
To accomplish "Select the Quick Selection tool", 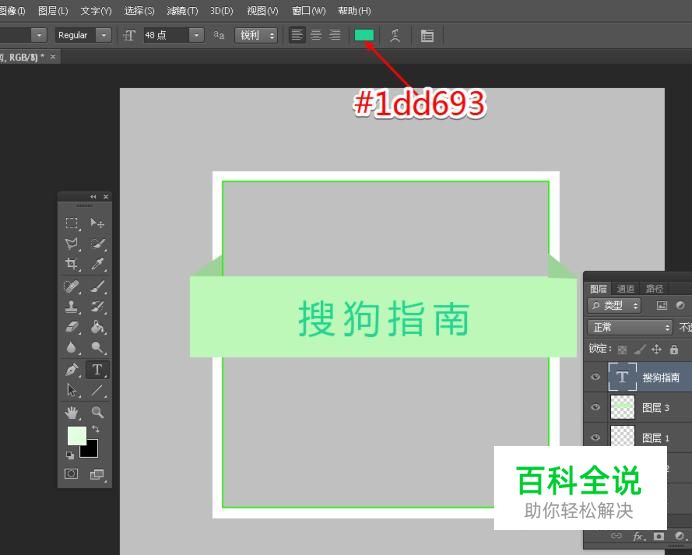I will pos(97,244).
